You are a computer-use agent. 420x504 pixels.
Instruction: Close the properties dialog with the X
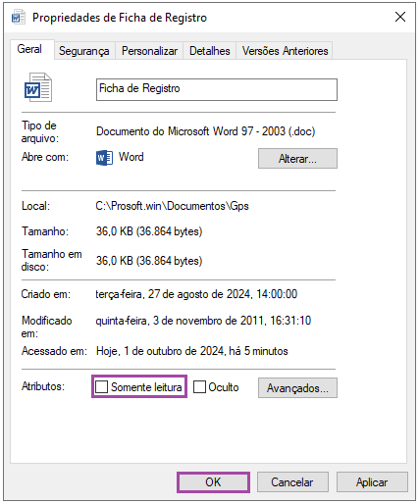point(400,17)
